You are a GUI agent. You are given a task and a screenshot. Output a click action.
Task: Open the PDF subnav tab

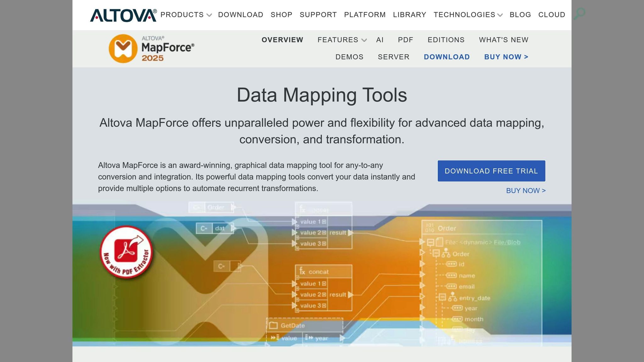(x=405, y=40)
